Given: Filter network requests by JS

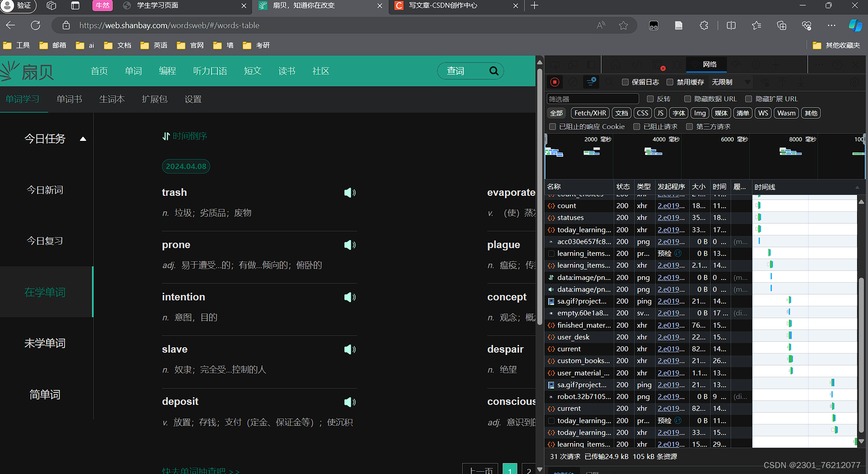Looking at the screenshot, I should click(x=660, y=113).
